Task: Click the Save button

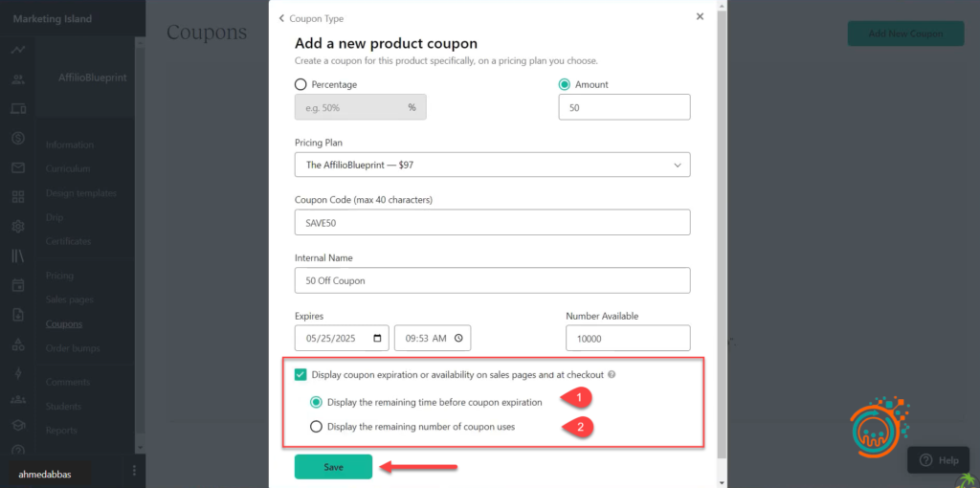Action: [x=333, y=467]
